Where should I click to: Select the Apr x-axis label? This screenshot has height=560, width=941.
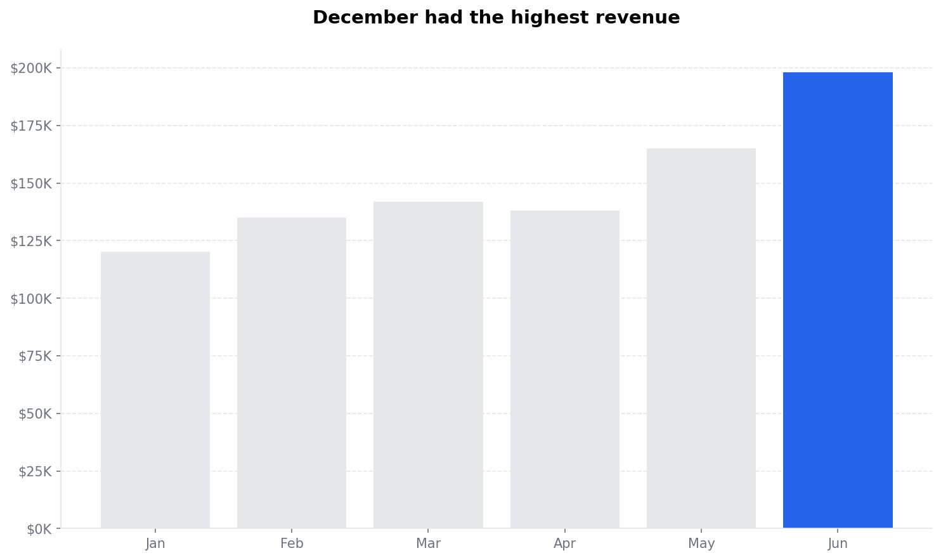click(x=564, y=544)
